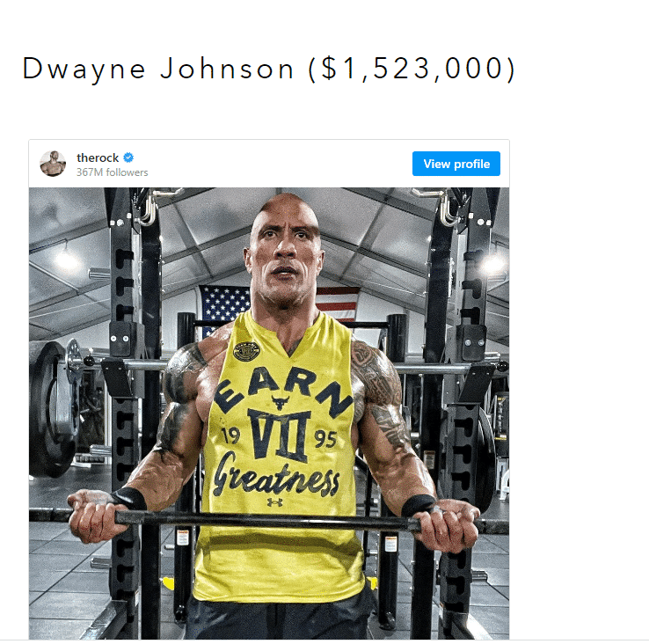Click the black weight plate on left rack
Viewport: 649px width, 644px height.
(53, 408)
